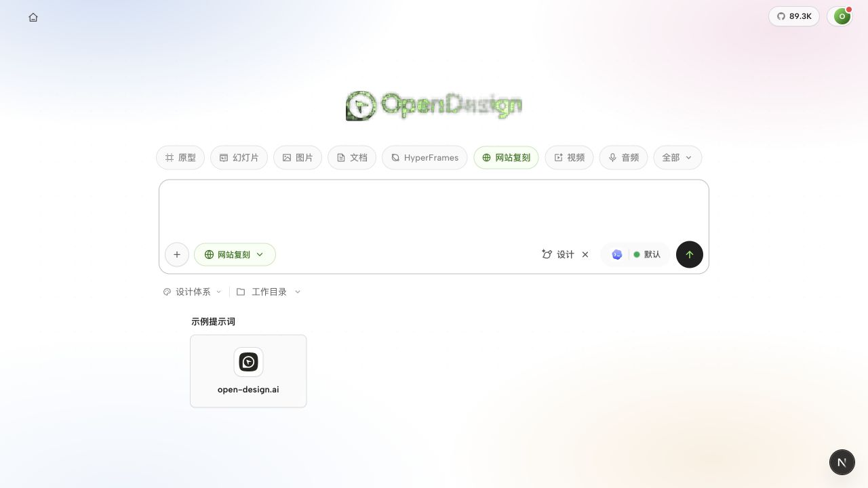Select the 网站复刻 category tab
This screenshot has width=868, height=488.
(506, 157)
